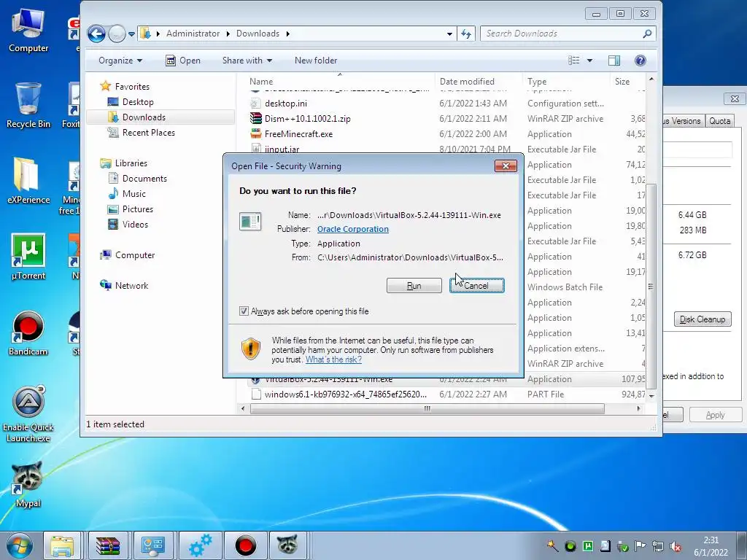Launch Bandicam from the desktop
The width and height of the screenshot is (747, 560).
(x=28, y=333)
